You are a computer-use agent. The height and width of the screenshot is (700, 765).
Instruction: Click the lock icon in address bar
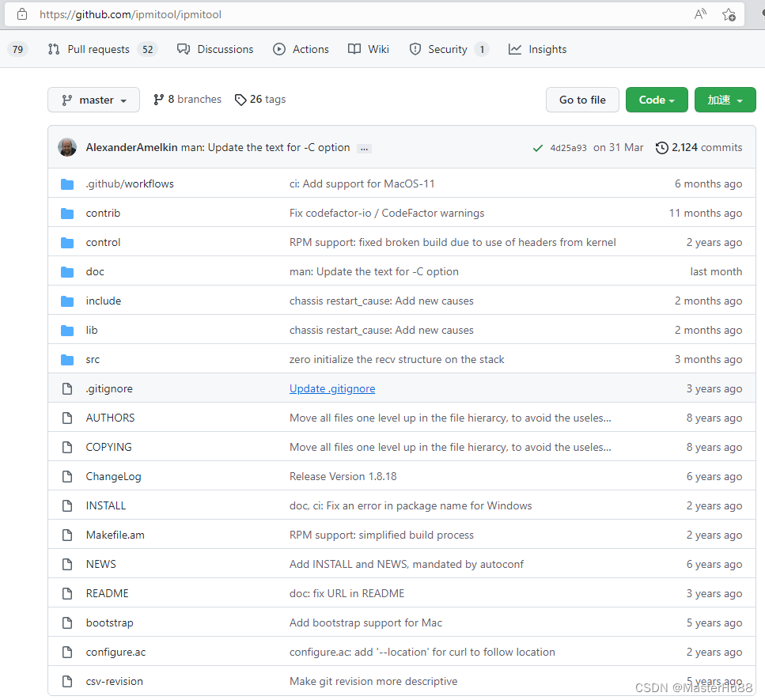point(22,14)
